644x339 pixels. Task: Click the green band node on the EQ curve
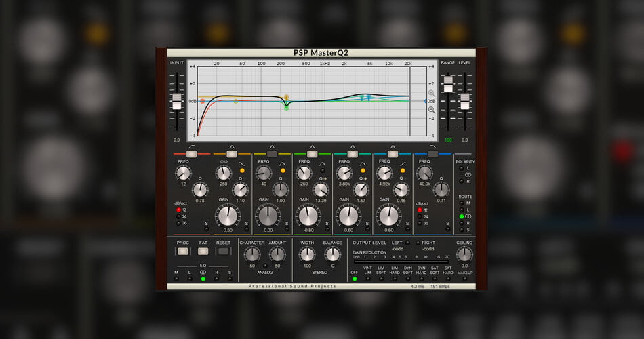click(x=286, y=107)
